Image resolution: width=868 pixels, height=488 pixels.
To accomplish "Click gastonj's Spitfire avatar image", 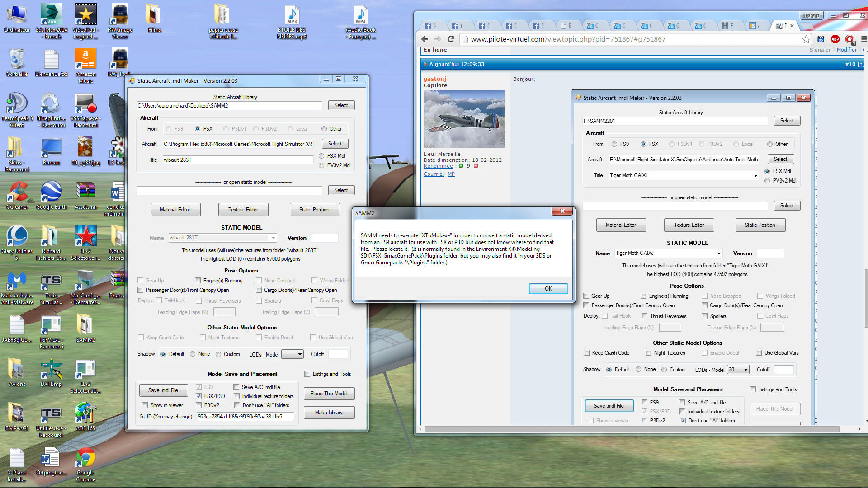I will [464, 119].
